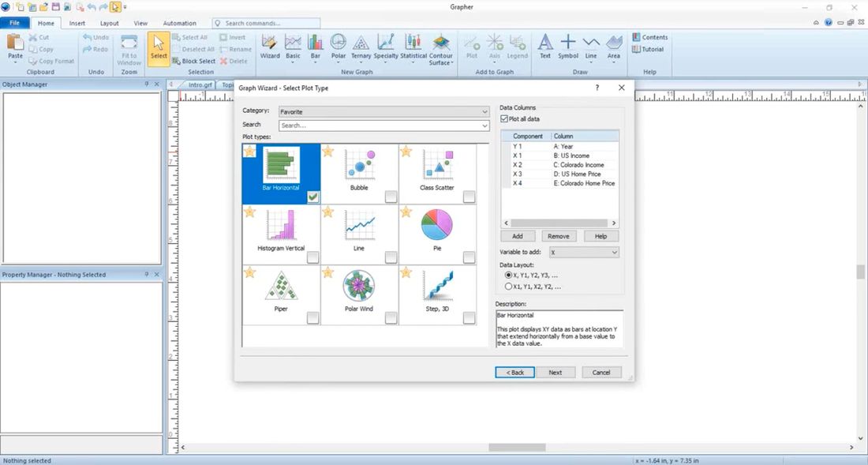Click the main canvas horizontal scrollbar thumb

(x=517, y=448)
